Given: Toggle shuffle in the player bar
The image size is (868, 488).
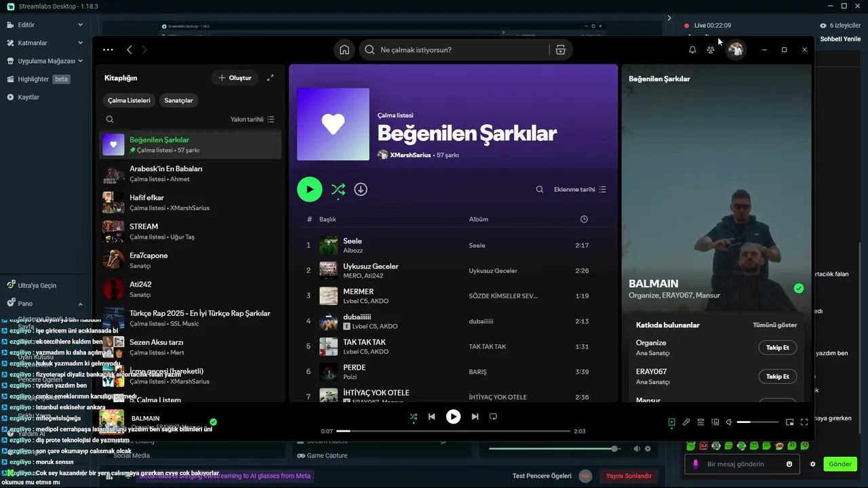Looking at the screenshot, I should click(413, 417).
